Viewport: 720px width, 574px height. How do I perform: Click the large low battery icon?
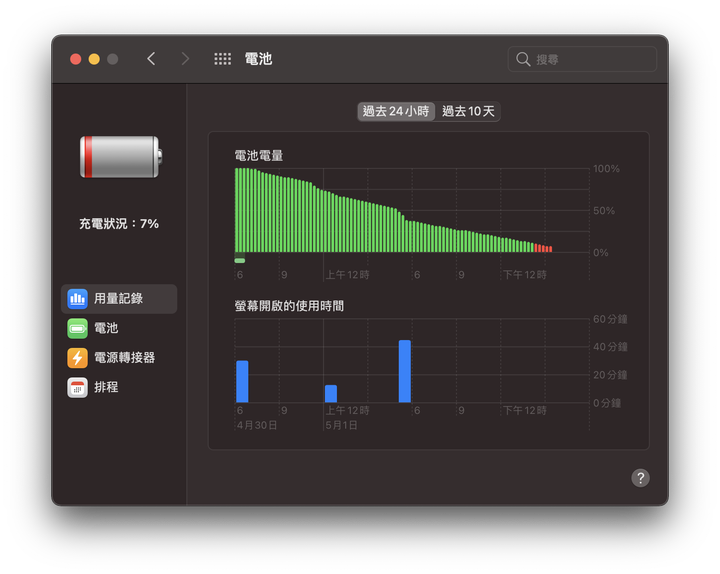click(x=121, y=157)
